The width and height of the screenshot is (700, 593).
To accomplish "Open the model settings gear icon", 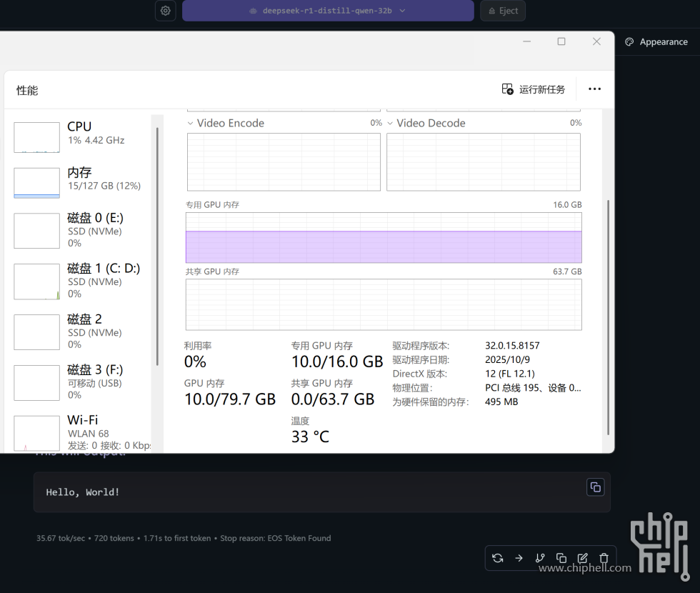I will (165, 11).
